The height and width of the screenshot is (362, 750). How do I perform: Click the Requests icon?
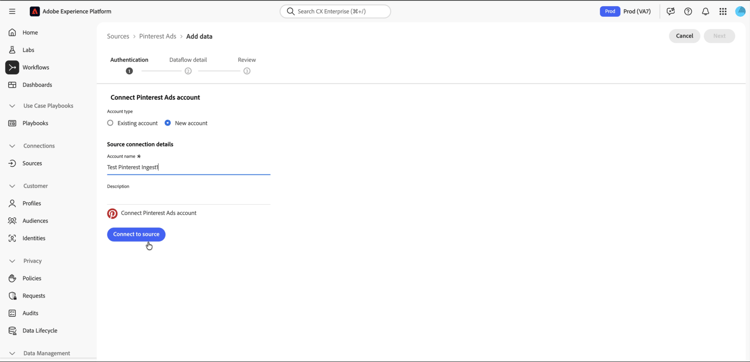coord(12,296)
